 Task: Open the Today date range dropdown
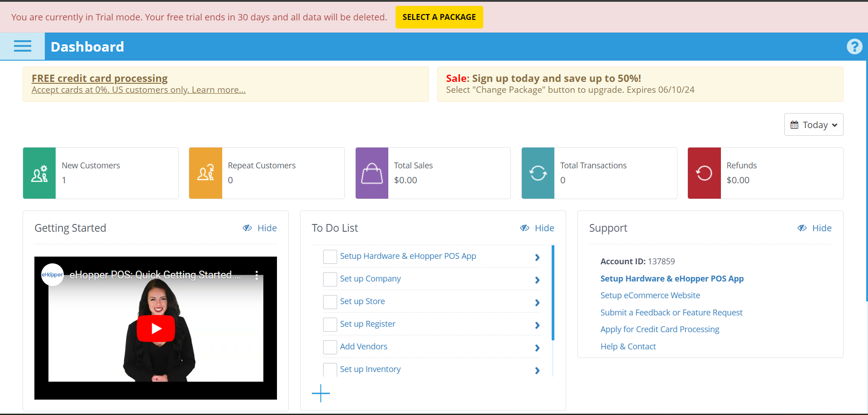pos(814,124)
